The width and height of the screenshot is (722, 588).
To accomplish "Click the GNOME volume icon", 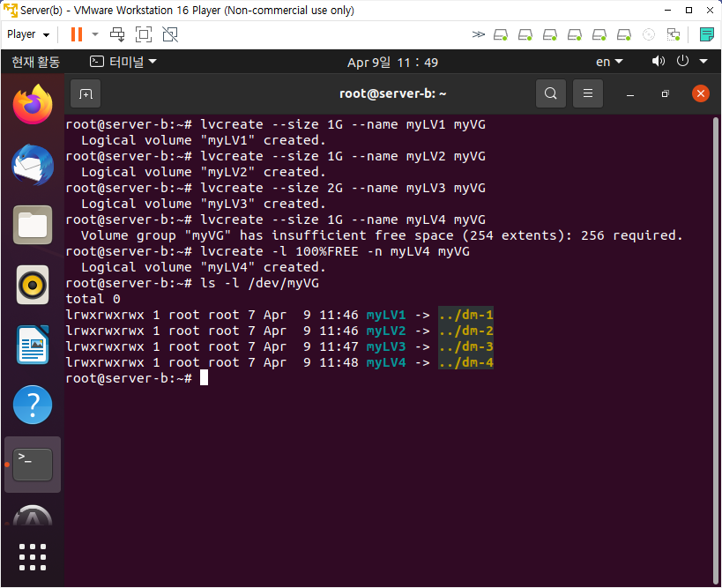I will (658, 61).
